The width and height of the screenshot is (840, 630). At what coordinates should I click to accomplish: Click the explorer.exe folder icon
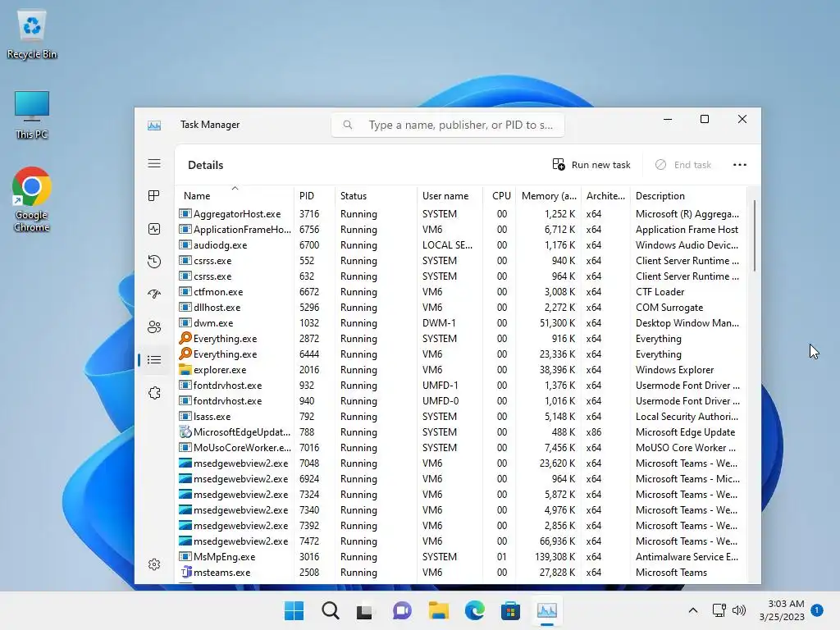pyautogui.click(x=185, y=370)
